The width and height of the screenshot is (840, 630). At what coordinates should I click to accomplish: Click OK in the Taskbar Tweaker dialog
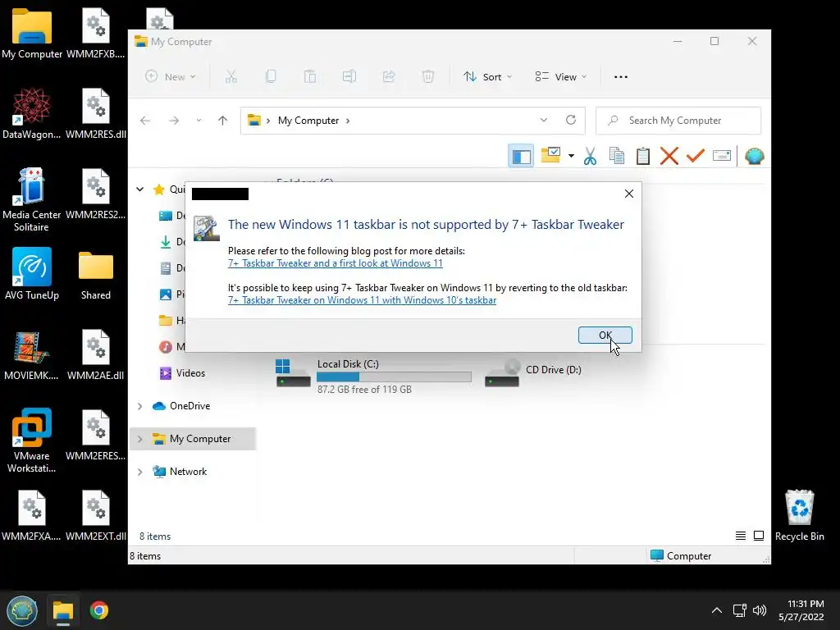[605, 335]
